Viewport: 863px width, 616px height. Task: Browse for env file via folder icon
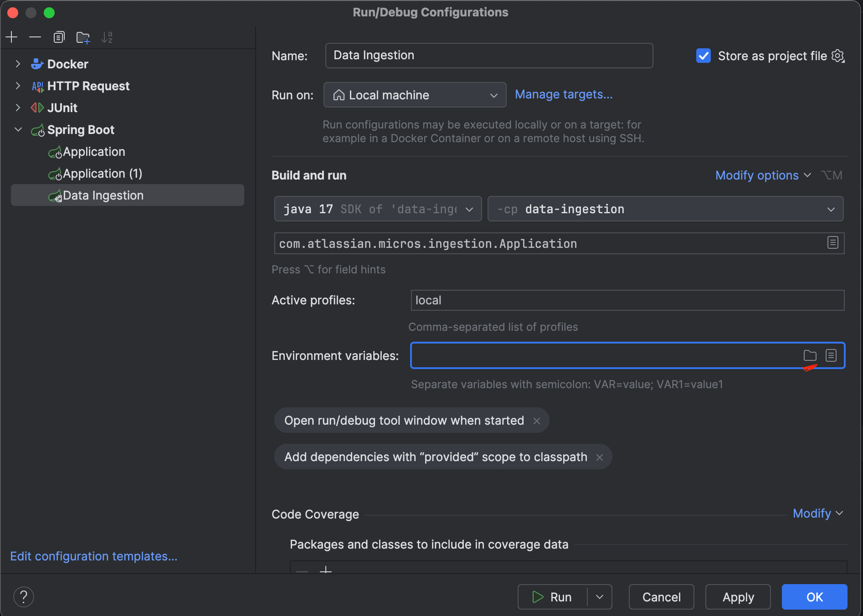(810, 355)
